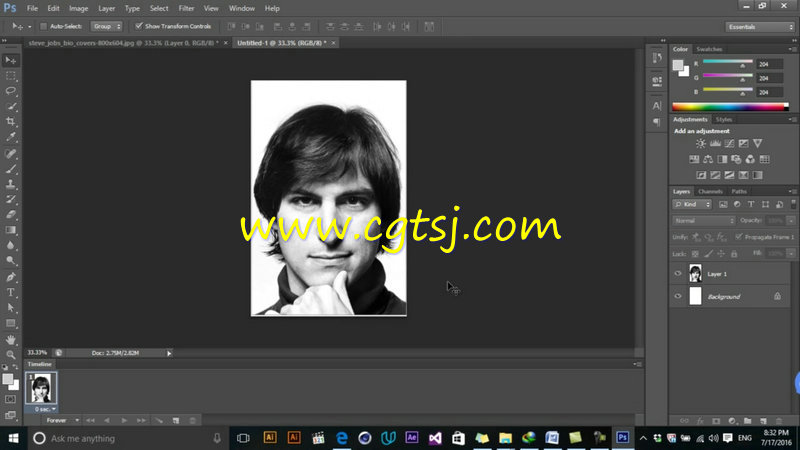The image size is (800, 450).
Task: Select the Path Selection tool
Action: (x=11, y=308)
